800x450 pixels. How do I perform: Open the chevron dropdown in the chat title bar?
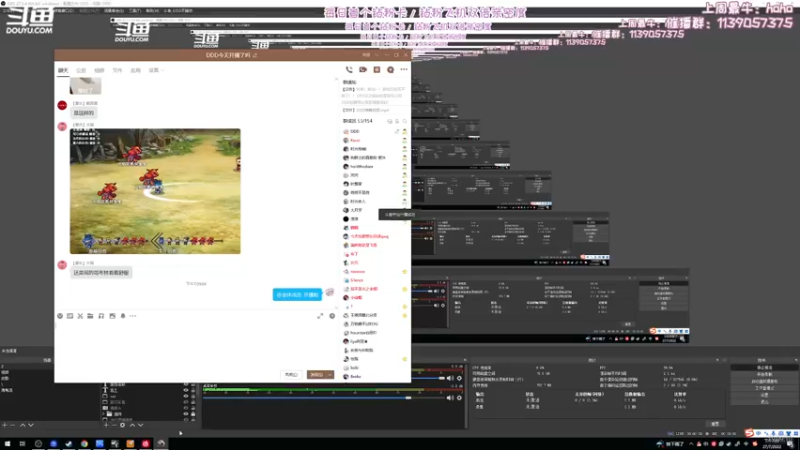point(377,55)
